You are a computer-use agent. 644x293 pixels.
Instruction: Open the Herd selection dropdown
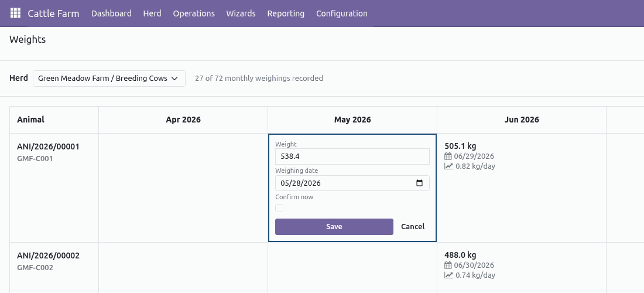[x=109, y=79]
